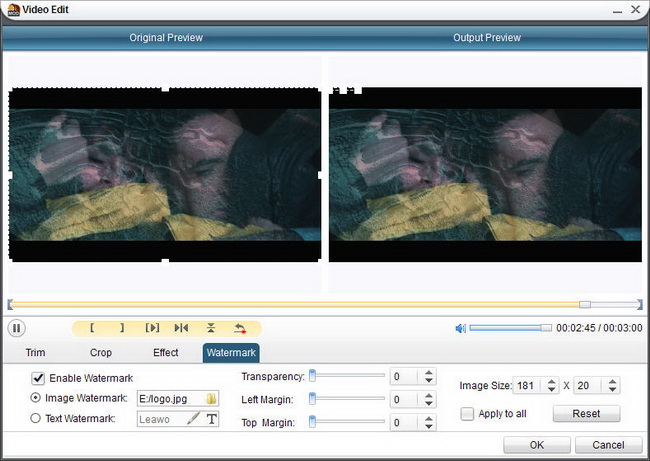Click the Output Preview video frame

[x=485, y=175]
